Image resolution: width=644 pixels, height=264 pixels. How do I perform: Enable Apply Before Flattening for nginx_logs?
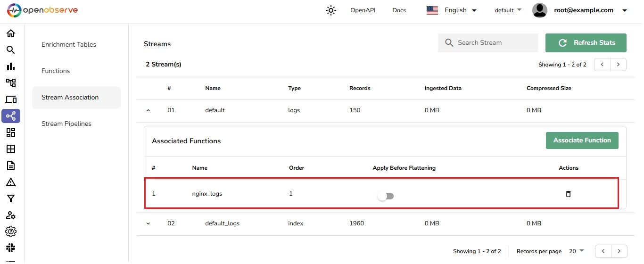386,196
